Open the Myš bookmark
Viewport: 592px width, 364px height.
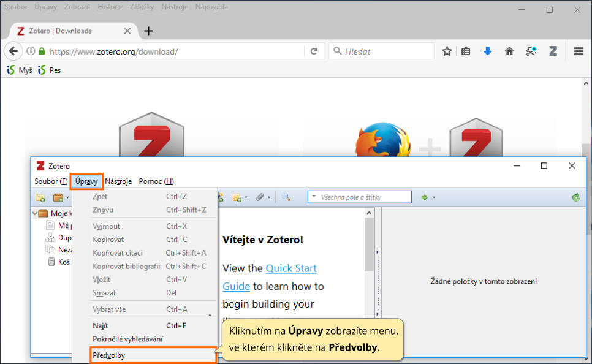point(20,70)
